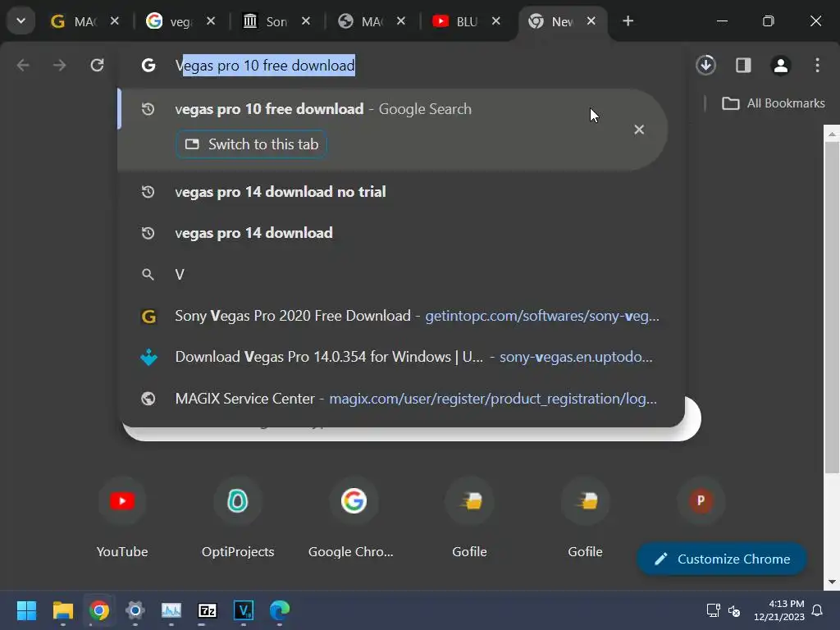The width and height of the screenshot is (840, 630).
Task: Open the OptiProjects shortcut tile
Action: (238, 518)
